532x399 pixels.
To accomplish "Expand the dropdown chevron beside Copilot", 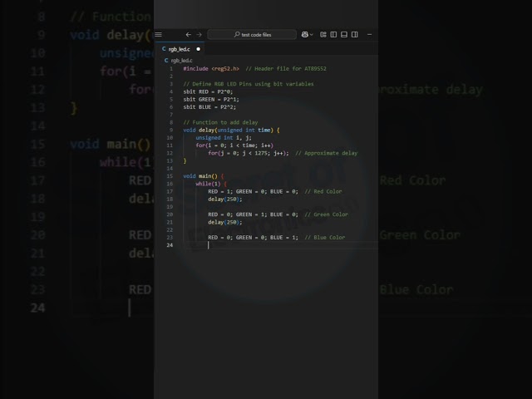I will click(x=312, y=35).
